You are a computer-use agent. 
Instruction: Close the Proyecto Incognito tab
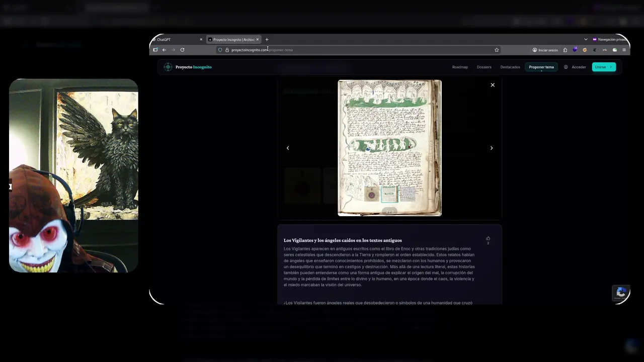click(257, 39)
